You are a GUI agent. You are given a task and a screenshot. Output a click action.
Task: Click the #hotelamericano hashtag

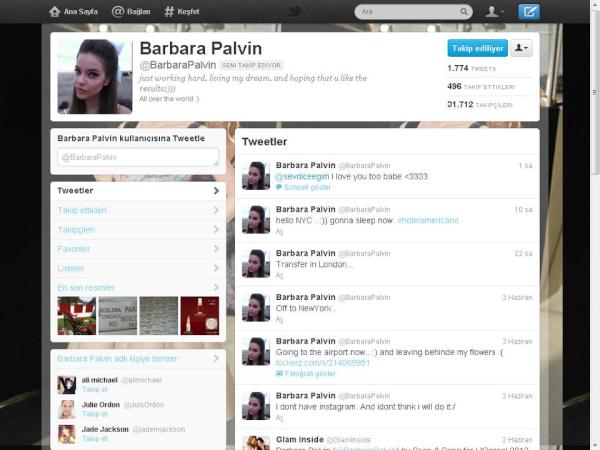pos(428,220)
